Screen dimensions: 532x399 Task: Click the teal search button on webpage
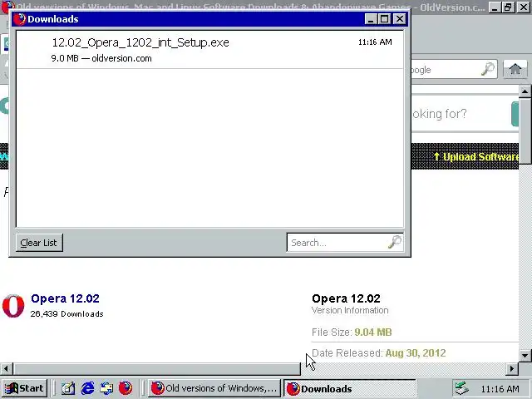[x=515, y=114]
